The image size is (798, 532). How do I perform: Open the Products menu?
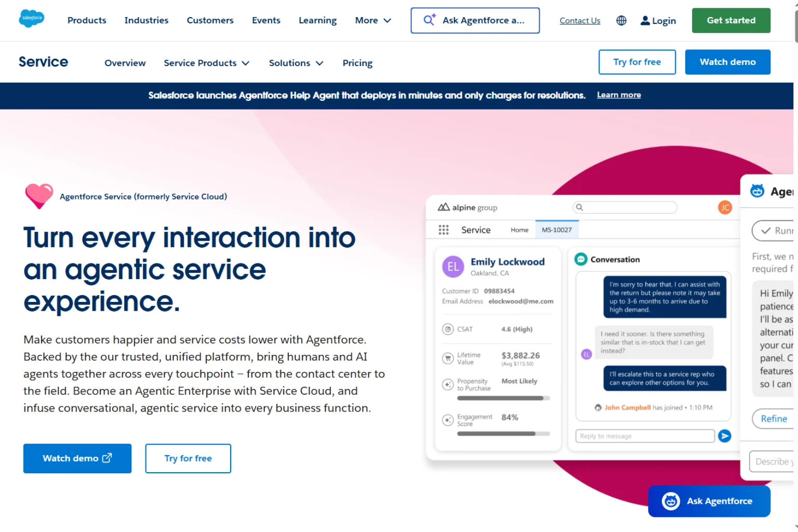[x=87, y=20]
